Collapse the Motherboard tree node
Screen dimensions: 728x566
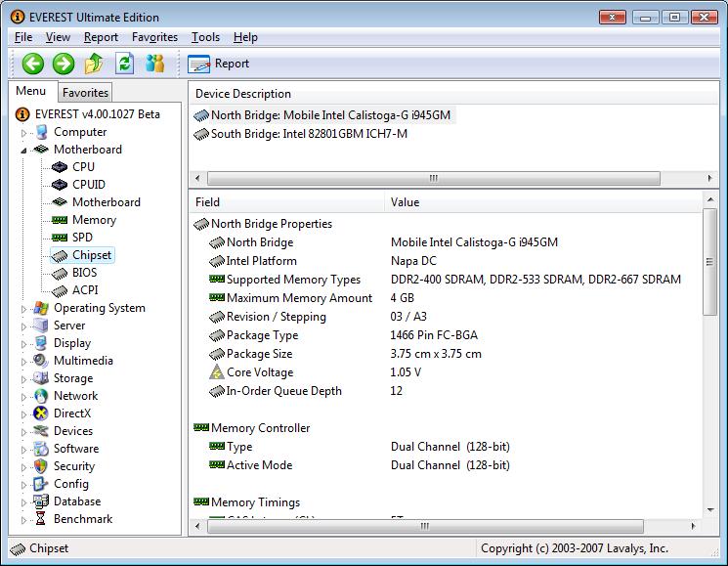click(x=22, y=151)
